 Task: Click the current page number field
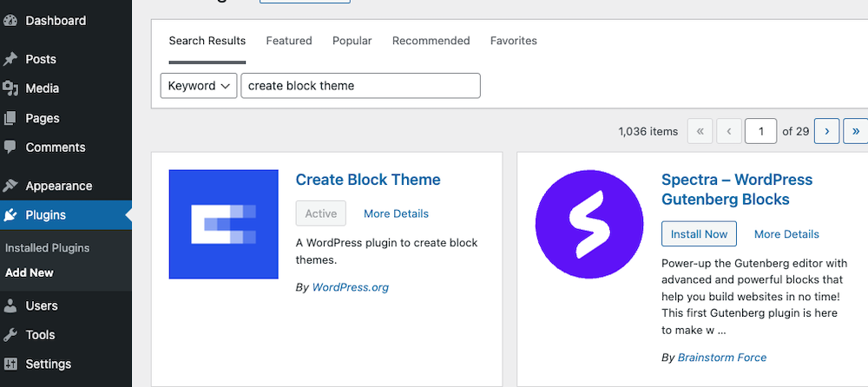[760, 131]
